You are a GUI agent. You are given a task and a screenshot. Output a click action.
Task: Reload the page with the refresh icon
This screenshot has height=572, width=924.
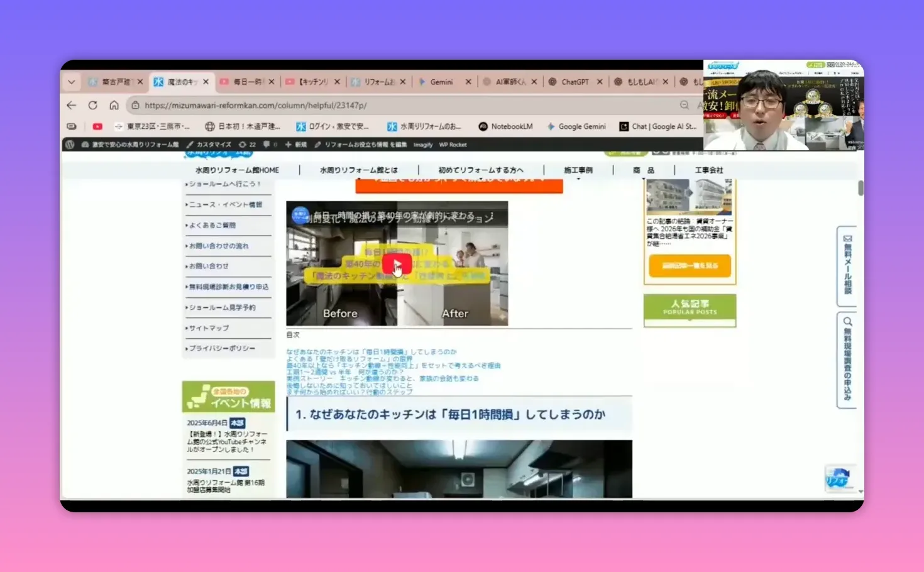click(92, 105)
